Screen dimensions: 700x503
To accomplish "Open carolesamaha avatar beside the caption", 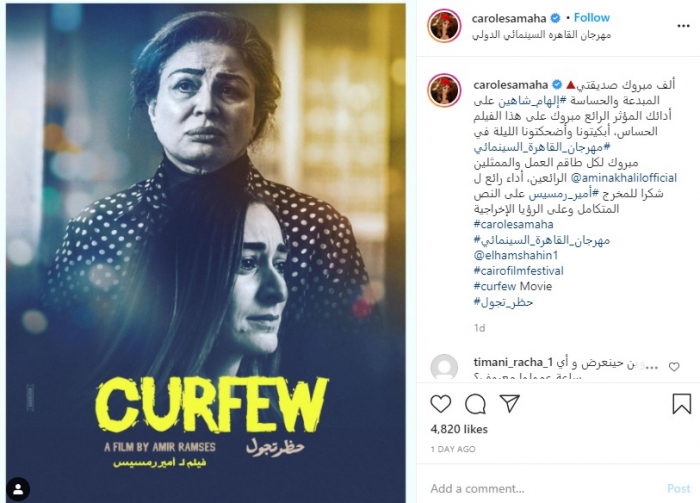I will coord(444,91).
